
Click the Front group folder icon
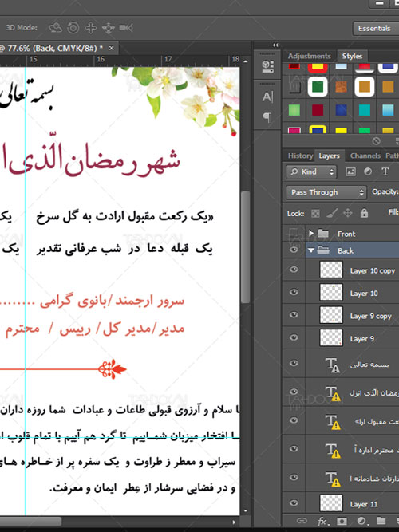tap(323, 234)
